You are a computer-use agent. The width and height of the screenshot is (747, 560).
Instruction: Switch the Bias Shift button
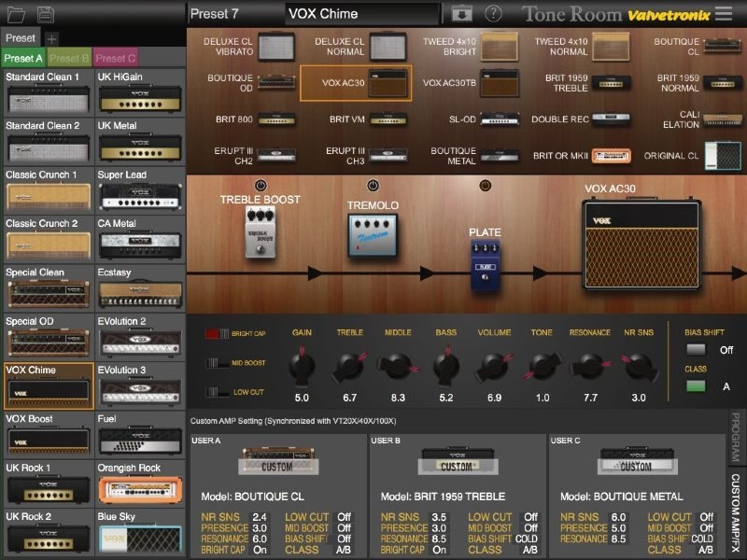[x=696, y=350]
